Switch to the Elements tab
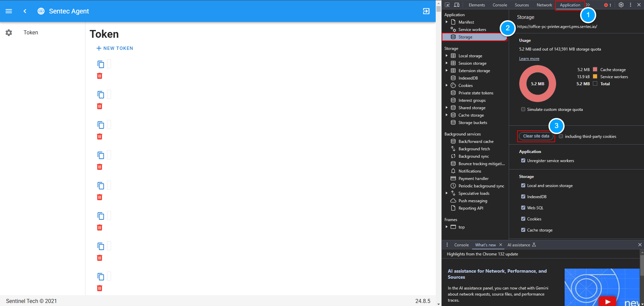This screenshot has height=306, width=644. [477, 5]
